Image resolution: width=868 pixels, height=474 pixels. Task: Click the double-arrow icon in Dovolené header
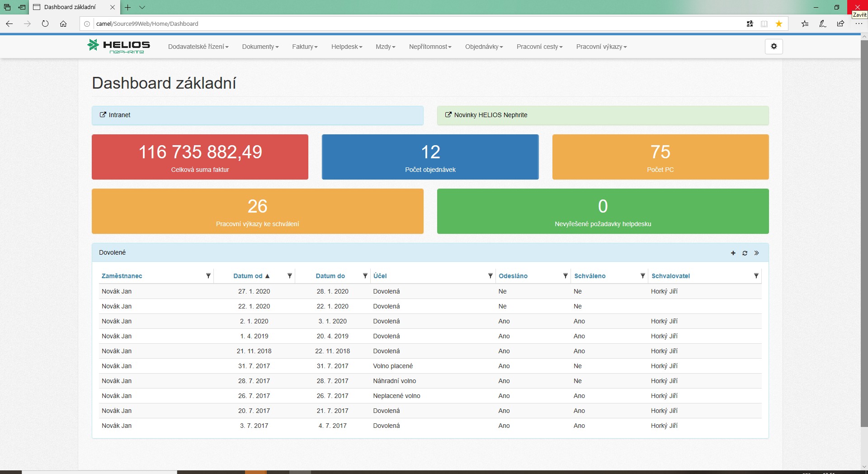pyautogui.click(x=756, y=253)
